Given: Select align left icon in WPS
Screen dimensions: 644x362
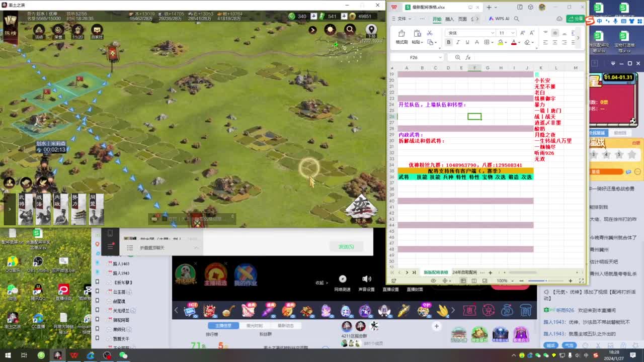Looking at the screenshot, I should pos(545,43).
